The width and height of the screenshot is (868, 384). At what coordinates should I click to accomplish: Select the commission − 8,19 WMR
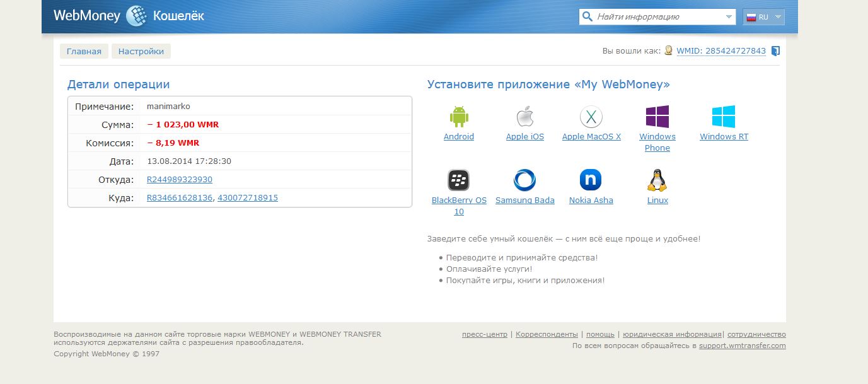173,143
